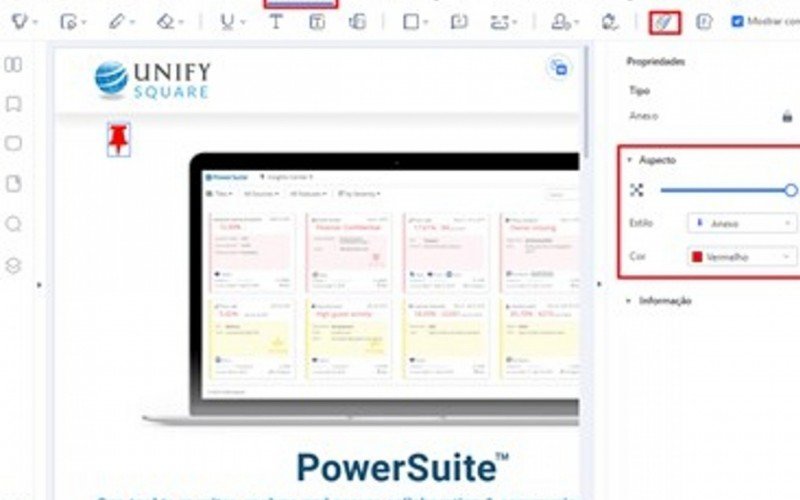Open the Cor dropdown showing Vermelho

(x=742, y=257)
